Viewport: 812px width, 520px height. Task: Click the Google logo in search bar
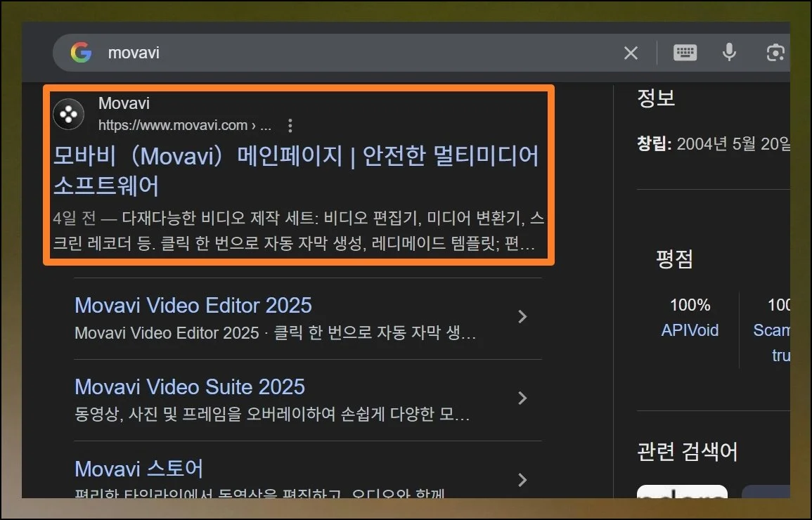(x=81, y=53)
